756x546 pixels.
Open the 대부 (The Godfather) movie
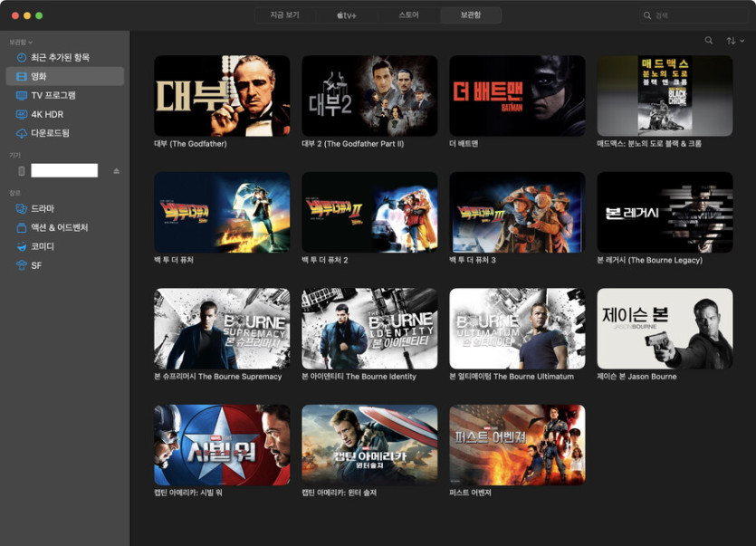pos(222,95)
